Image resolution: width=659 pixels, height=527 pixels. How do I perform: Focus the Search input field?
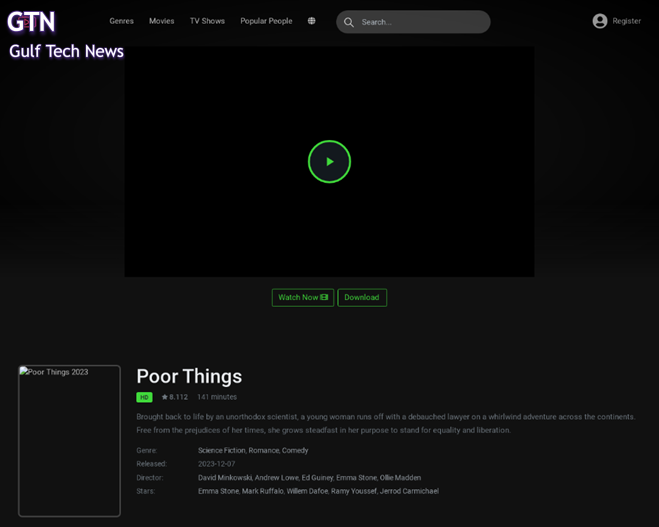pos(420,22)
